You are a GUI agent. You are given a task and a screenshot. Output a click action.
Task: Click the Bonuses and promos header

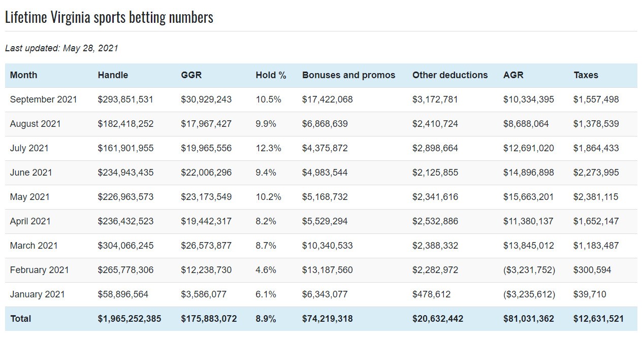pyautogui.click(x=348, y=75)
